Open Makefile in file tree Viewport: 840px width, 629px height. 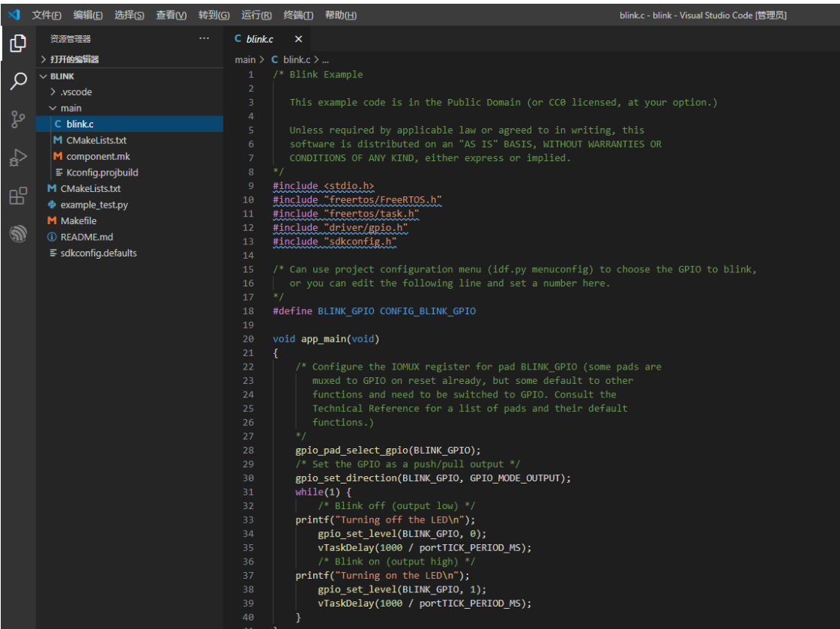coord(130,220)
